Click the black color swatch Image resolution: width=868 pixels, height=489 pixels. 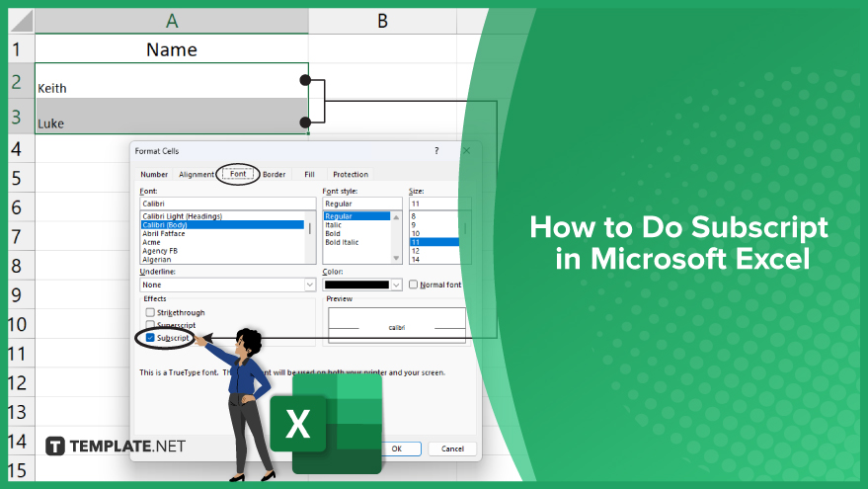point(356,285)
